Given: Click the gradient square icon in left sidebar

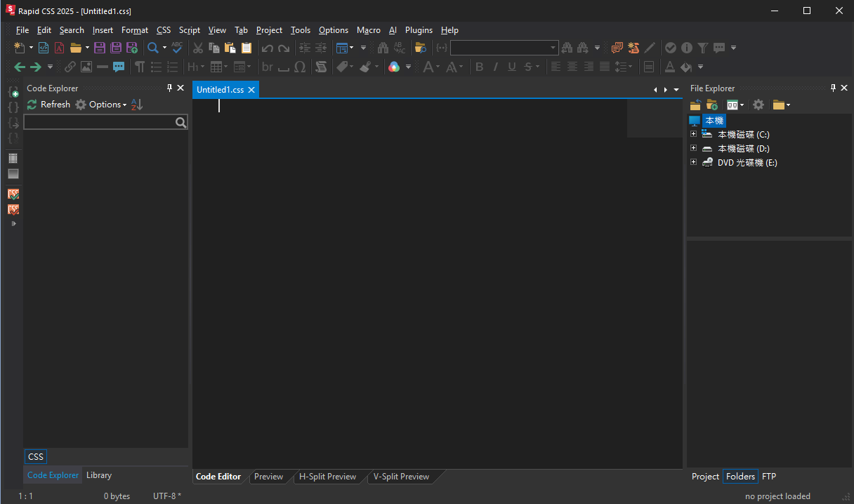Looking at the screenshot, I should click(x=13, y=173).
